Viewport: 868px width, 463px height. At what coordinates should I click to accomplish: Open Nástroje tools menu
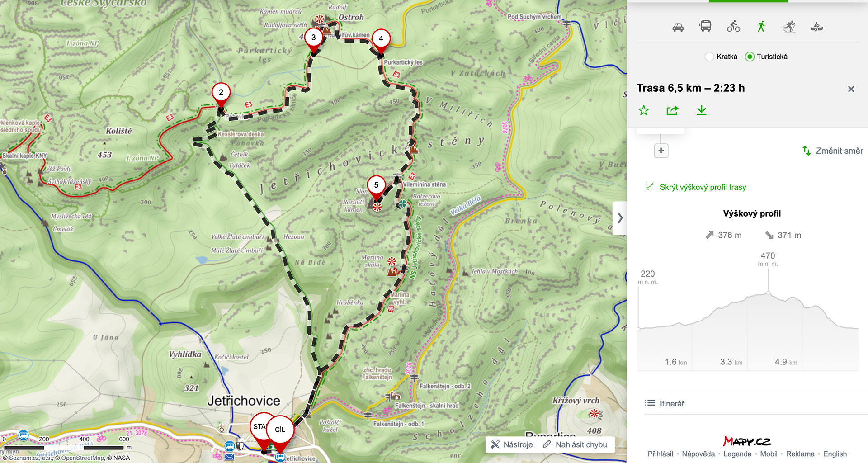(x=512, y=444)
